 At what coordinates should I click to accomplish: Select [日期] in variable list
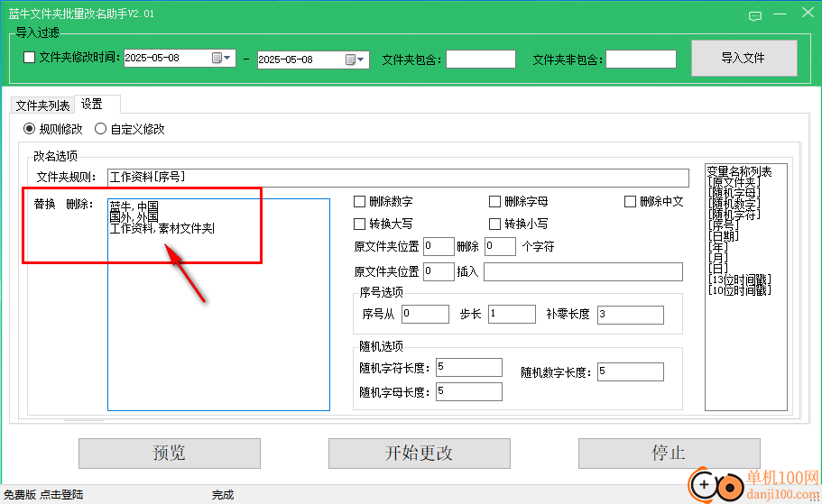724,235
